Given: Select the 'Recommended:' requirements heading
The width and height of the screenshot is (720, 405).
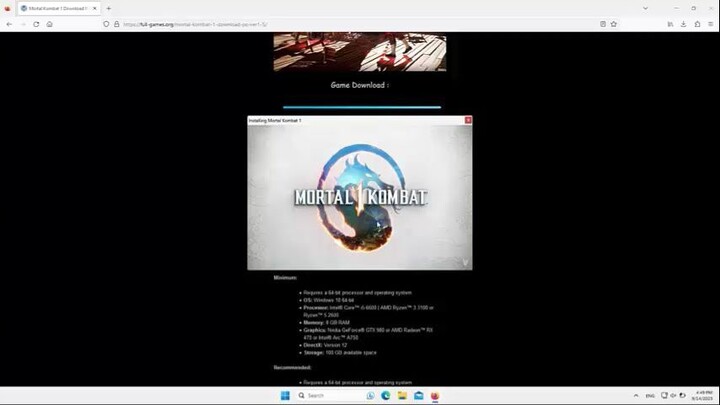Looking at the screenshot, I should [292, 367].
